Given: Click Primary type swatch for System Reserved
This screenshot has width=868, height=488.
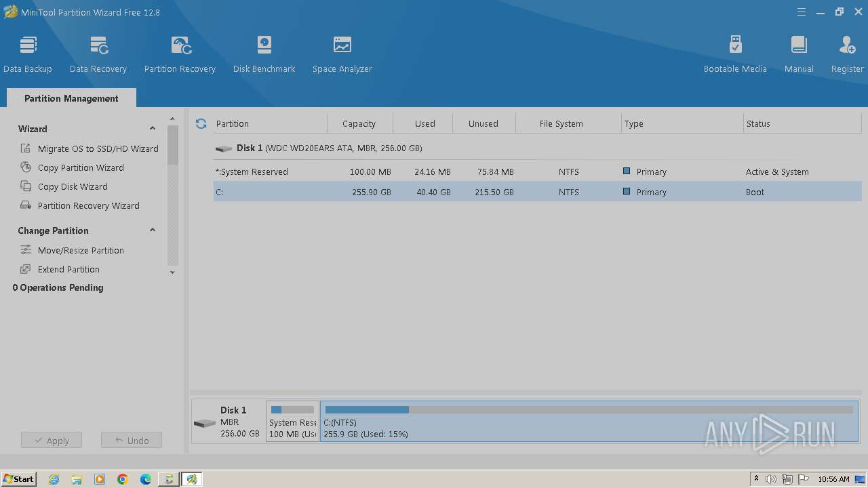Looking at the screenshot, I should pos(627,171).
